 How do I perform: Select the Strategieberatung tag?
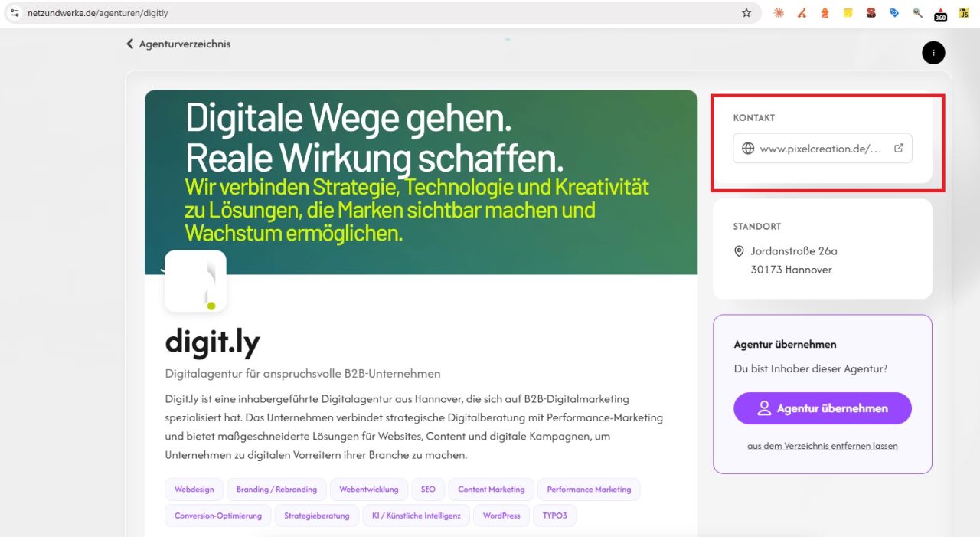tap(317, 516)
